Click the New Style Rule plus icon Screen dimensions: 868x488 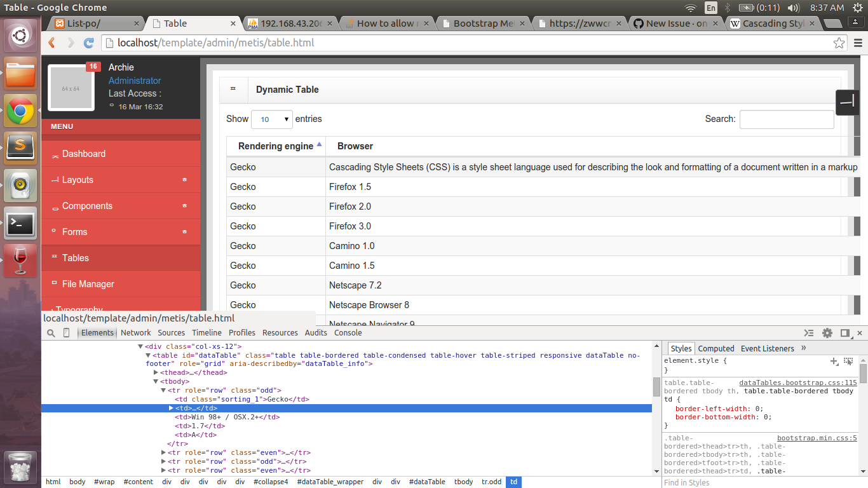click(834, 361)
